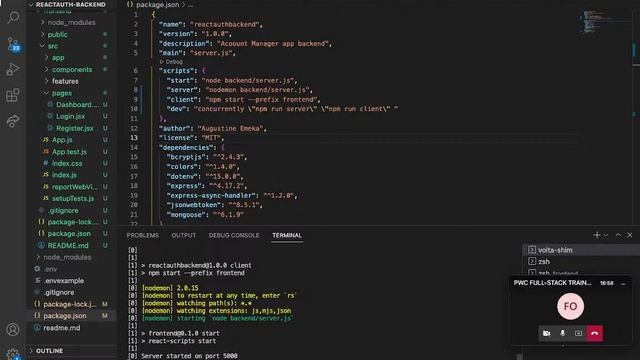Select the modified root package.json file
This screenshot has height=360, width=640.
72,316
